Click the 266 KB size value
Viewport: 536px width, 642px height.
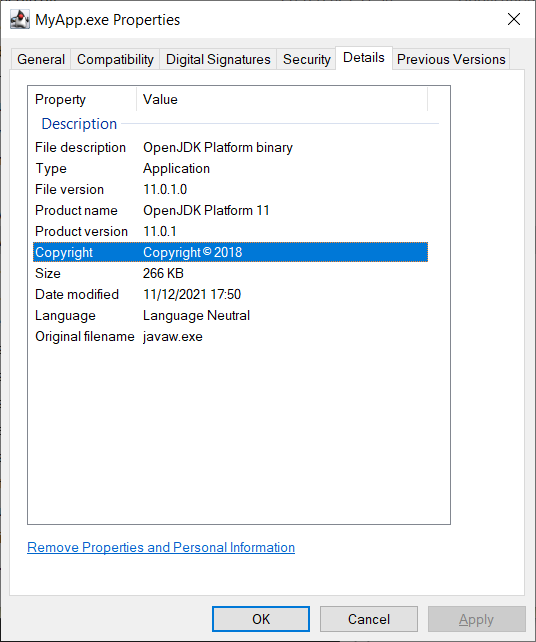tap(163, 274)
